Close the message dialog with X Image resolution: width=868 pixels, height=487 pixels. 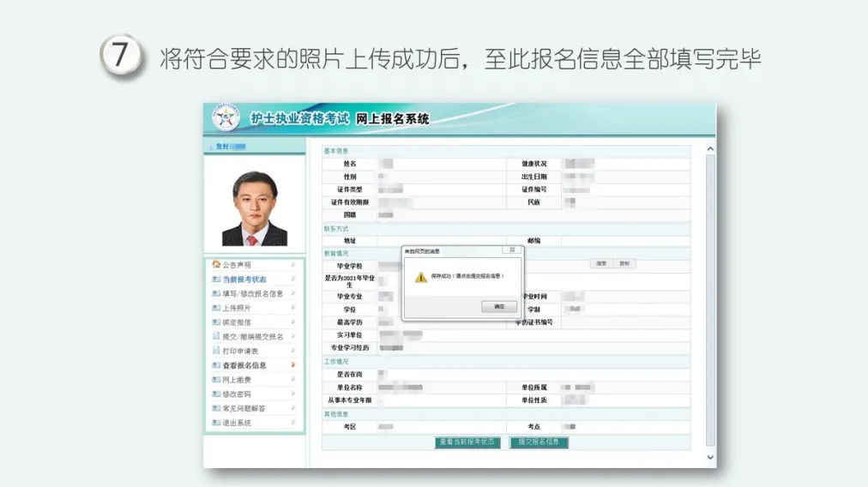click(512, 250)
